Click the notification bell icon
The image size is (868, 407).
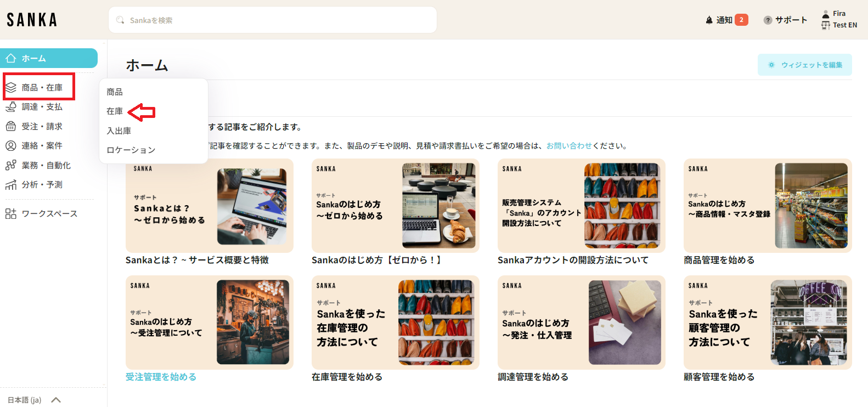click(x=709, y=20)
